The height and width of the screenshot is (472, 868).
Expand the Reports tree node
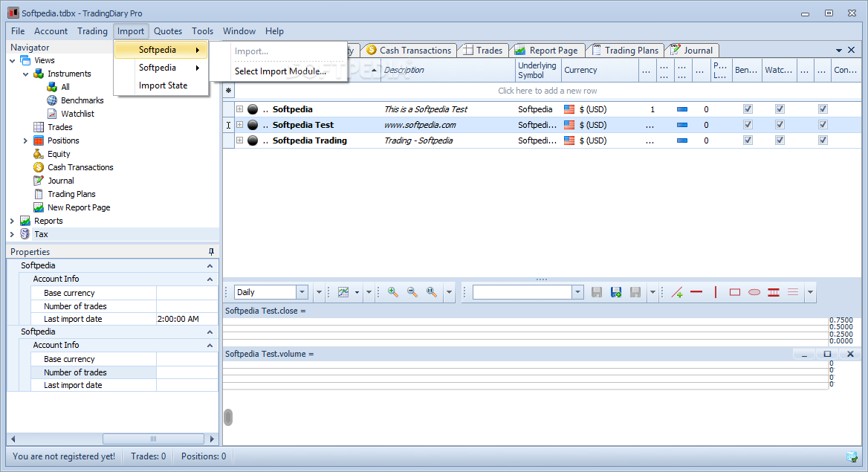click(x=12, y=221)
